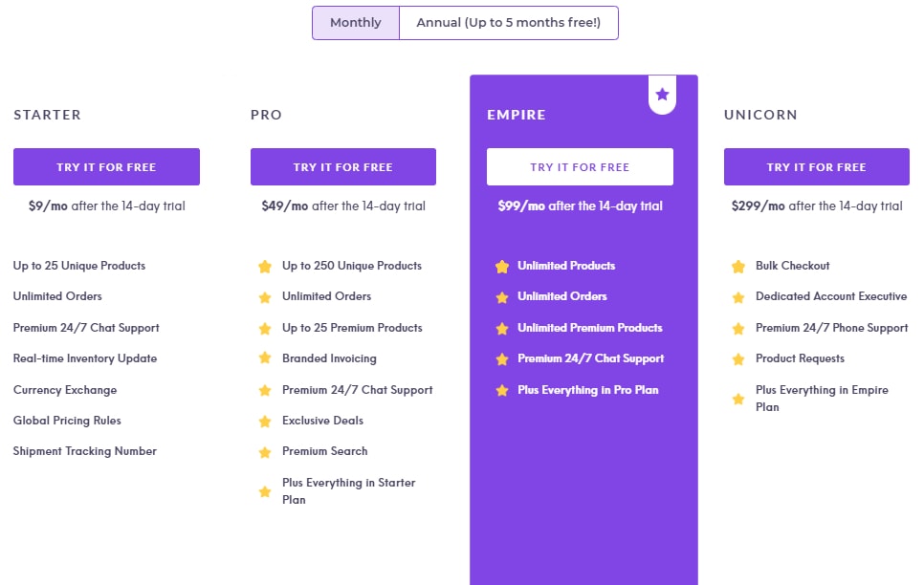Click the Starter plan heading
Image resolution: width=924 pixels, height=585 pixels.
point(48,115)
